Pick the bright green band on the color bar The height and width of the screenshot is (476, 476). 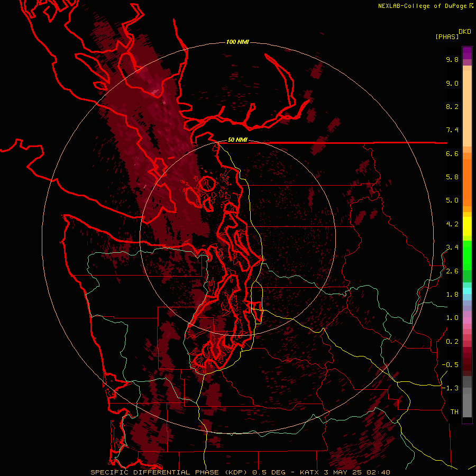coord(467,255)
